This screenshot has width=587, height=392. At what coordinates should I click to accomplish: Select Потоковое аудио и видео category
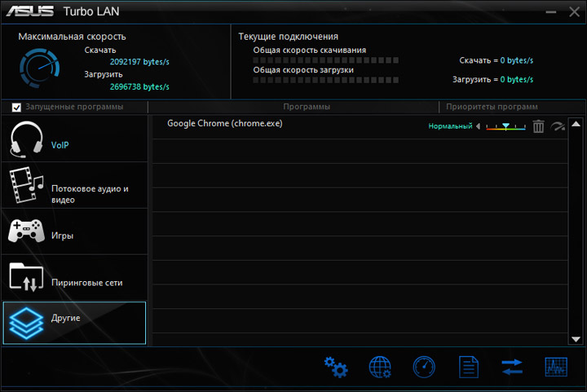[x=90, y=194]
